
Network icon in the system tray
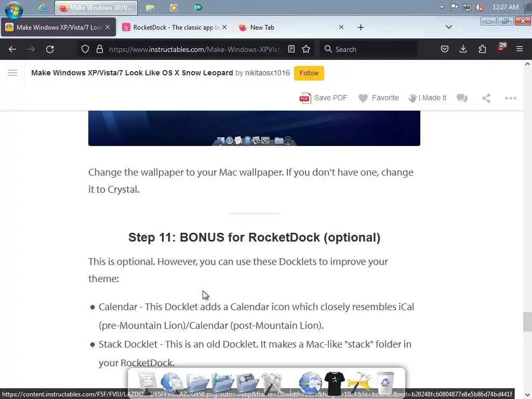467,7
